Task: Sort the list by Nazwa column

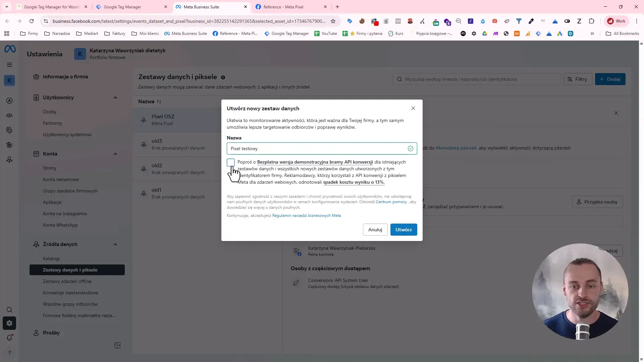Action: 150,102
